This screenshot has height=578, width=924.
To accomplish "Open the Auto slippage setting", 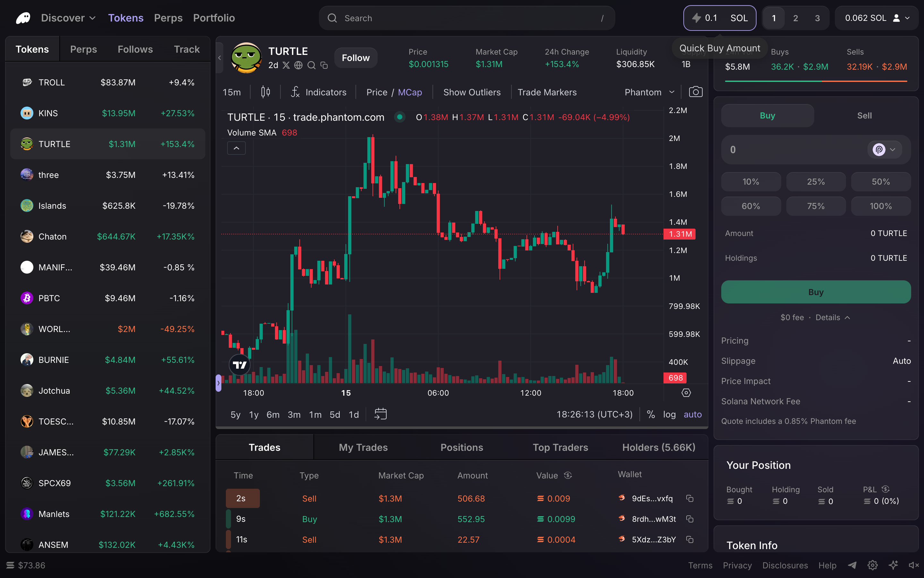I will (x=902, y=361).
